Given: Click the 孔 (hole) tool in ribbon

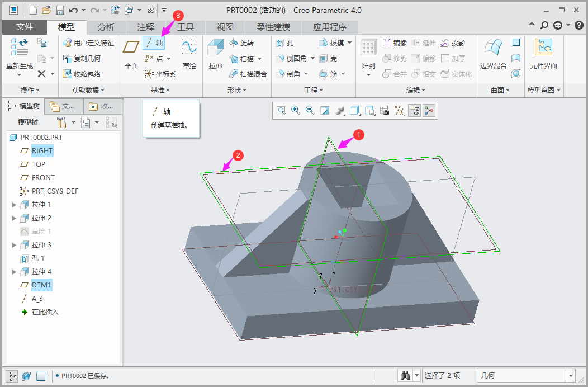Looking at the screenshot, I should coord(284,43).
